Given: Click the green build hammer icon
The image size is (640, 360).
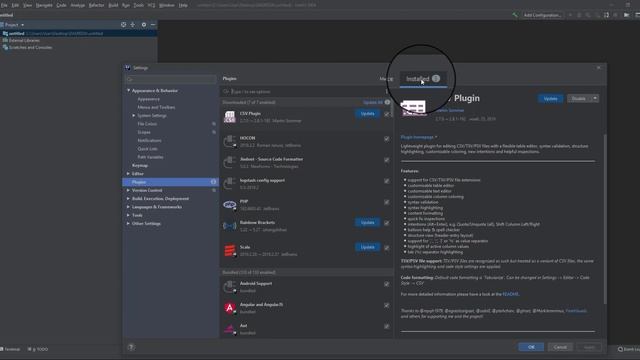Looking at the screenshot, I should tap(515, 15).
